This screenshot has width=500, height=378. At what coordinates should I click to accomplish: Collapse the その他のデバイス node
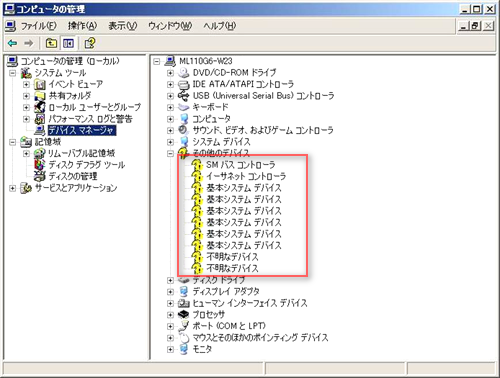[170, 153]
